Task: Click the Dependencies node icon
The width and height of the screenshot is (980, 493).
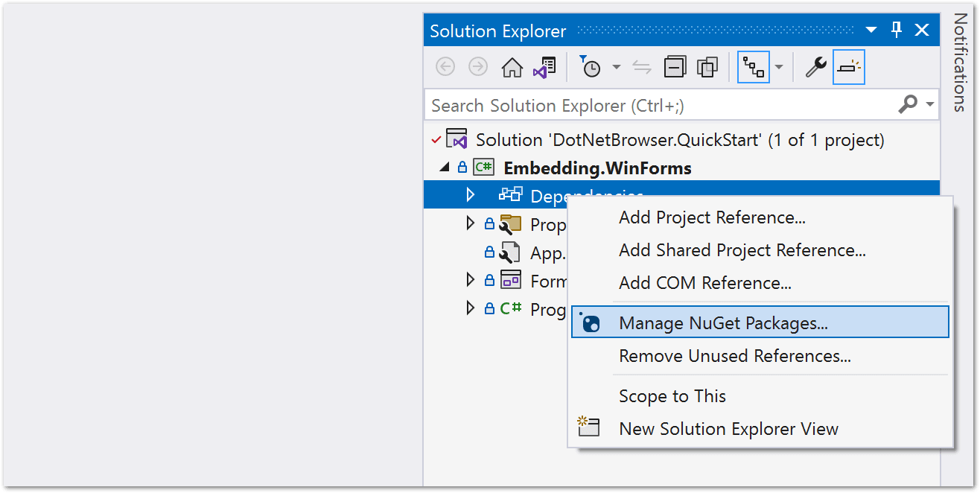Action: (511, 194)
